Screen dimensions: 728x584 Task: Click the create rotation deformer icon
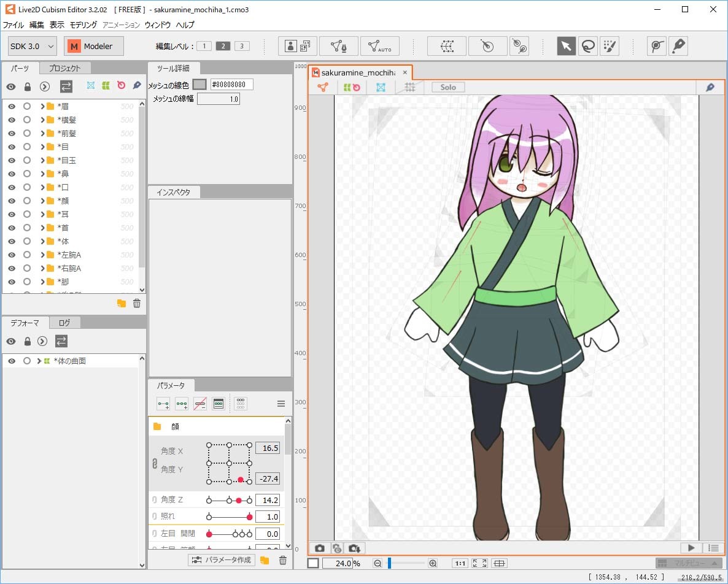(x=487, y=46)
